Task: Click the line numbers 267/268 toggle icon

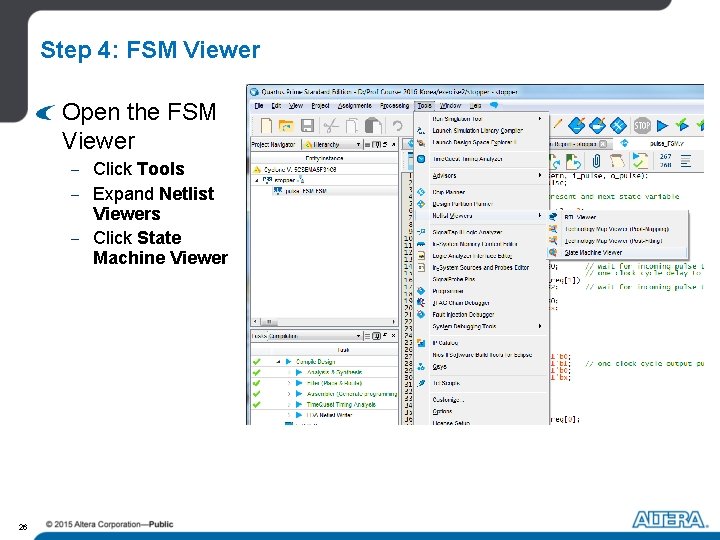Action: [x=666, y=161]
